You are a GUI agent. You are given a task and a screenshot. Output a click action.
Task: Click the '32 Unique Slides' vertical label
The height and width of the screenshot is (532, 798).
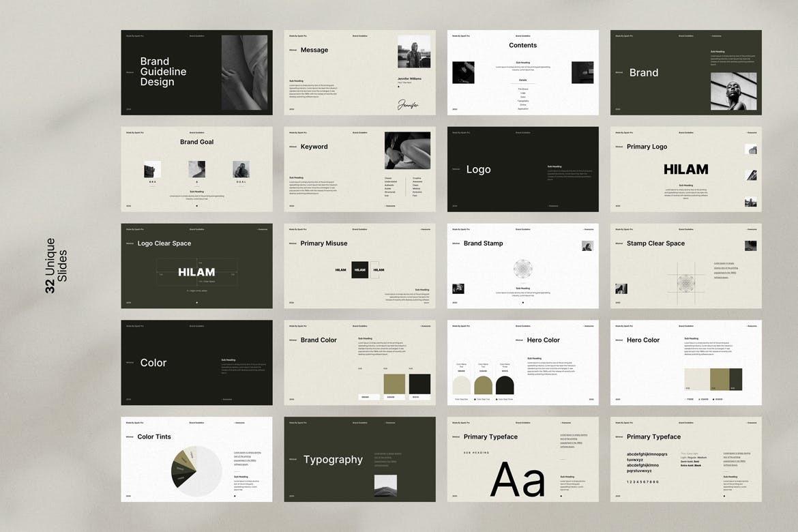pos(56,266)
